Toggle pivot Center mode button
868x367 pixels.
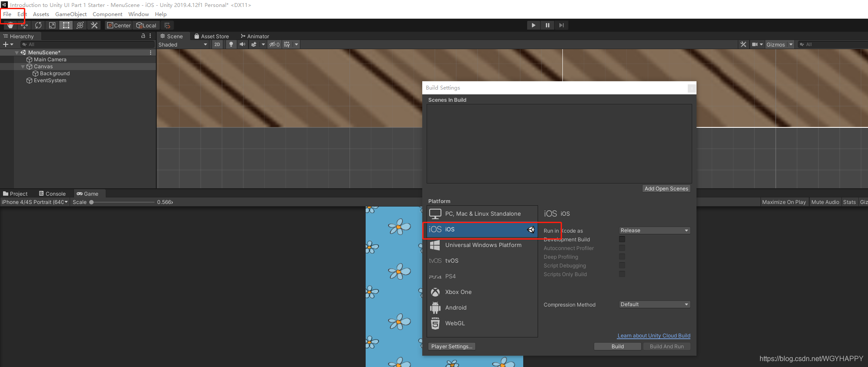(119, 25)
